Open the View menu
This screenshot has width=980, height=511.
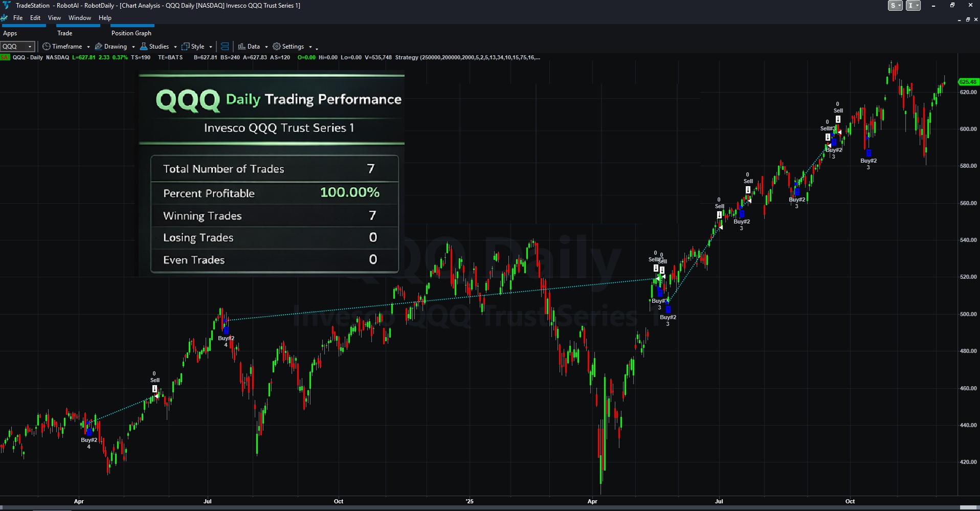54,18
